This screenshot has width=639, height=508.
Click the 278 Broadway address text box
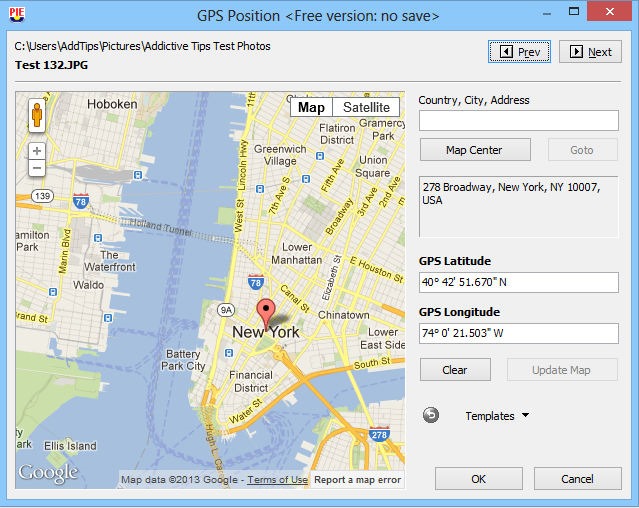click(x=519, y=207)
